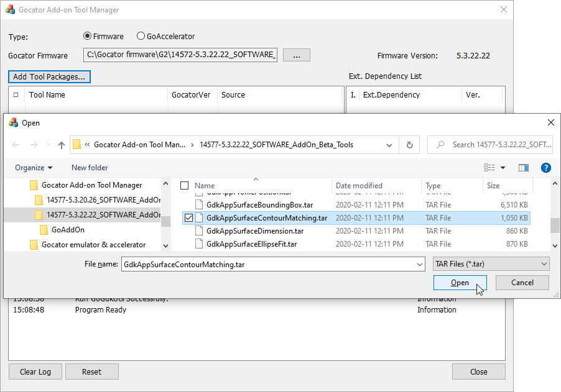The height and width of the screenshot is (392, 561).
Task: Select the Gocator Add-on Tool Manager tree folder
Action: [91, 185]
